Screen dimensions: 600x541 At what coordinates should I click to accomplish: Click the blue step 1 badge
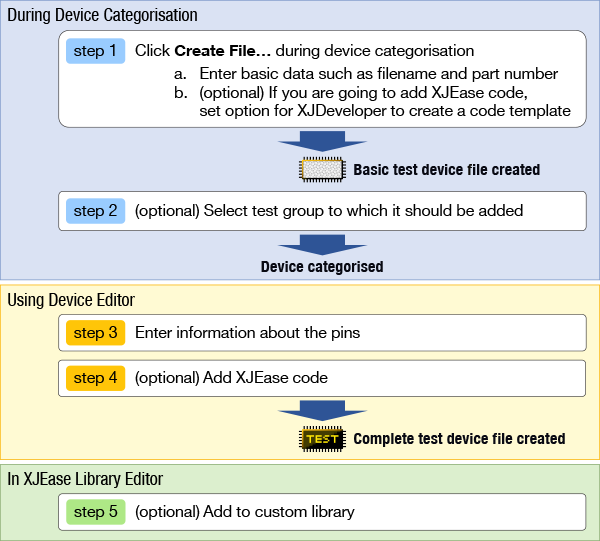click(x=95, y=51)
